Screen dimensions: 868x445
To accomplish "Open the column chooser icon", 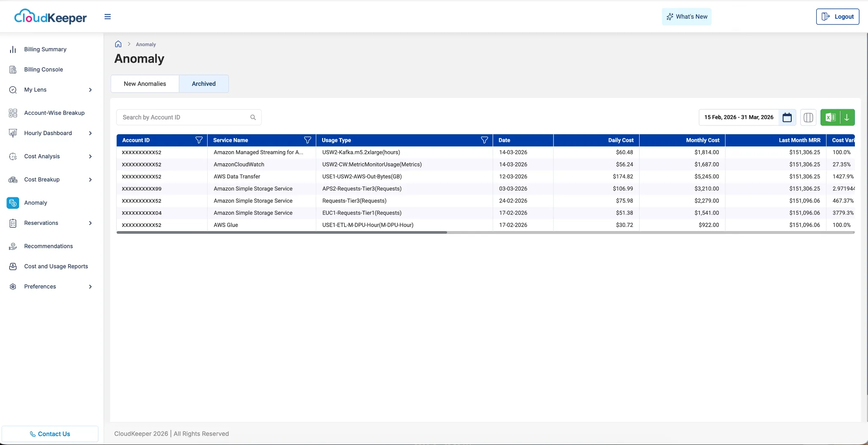I will point(808,117).
